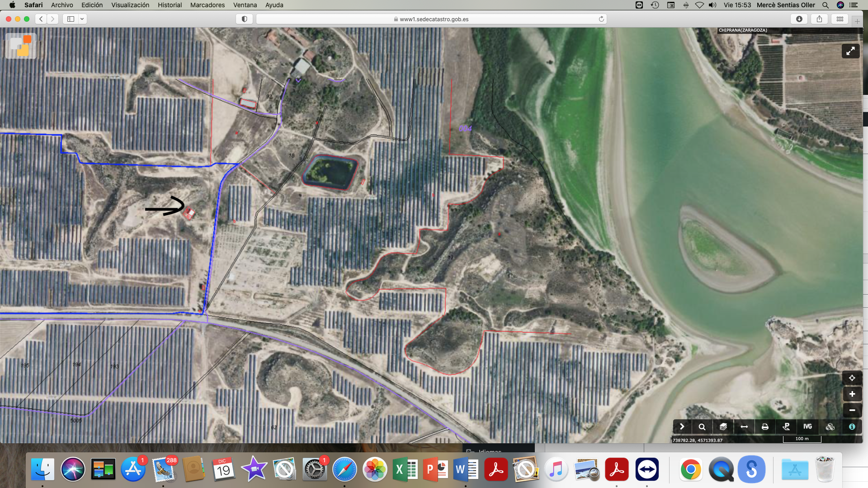This screenshot has height=488, width=868.
Task: Center map with crosshair locate button
Action: coord(852,378)
